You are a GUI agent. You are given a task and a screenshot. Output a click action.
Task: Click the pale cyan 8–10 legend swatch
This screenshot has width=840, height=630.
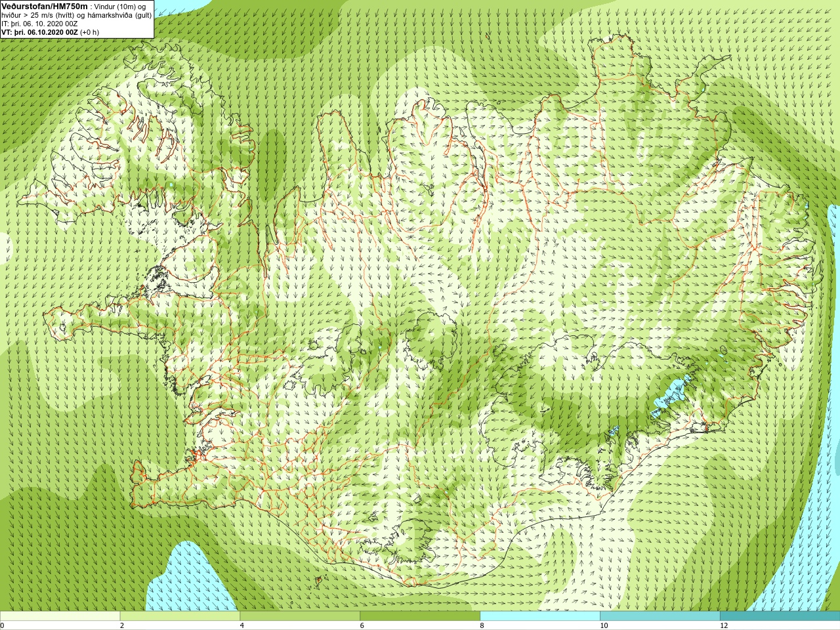540,616
